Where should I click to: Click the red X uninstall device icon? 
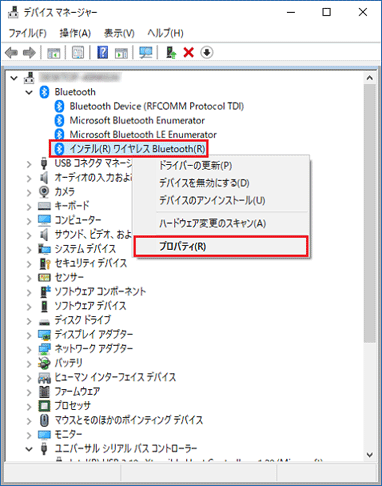tap(189, 53)
